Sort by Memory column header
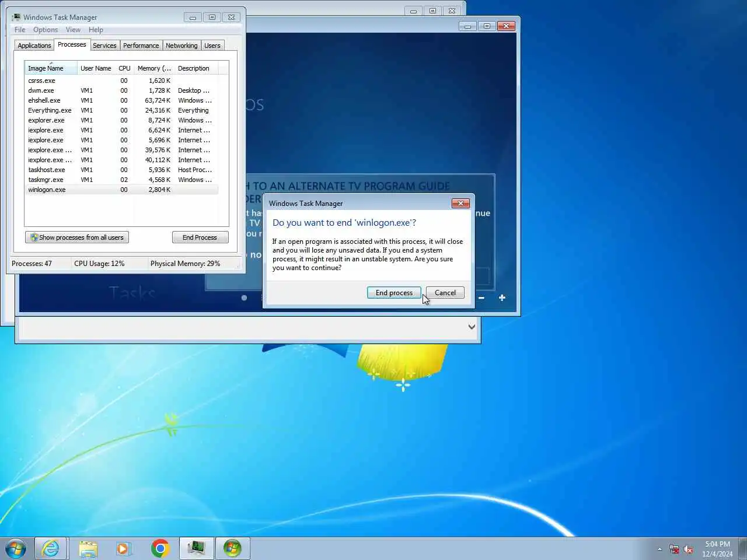This screenshot has width=747, height=560. click(x=154, y=68)
